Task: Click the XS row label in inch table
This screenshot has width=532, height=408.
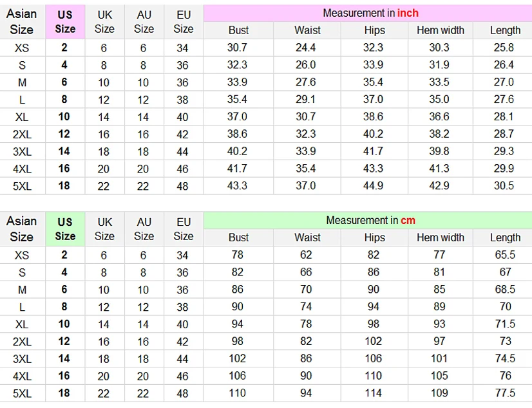Action: click(22, 48)
